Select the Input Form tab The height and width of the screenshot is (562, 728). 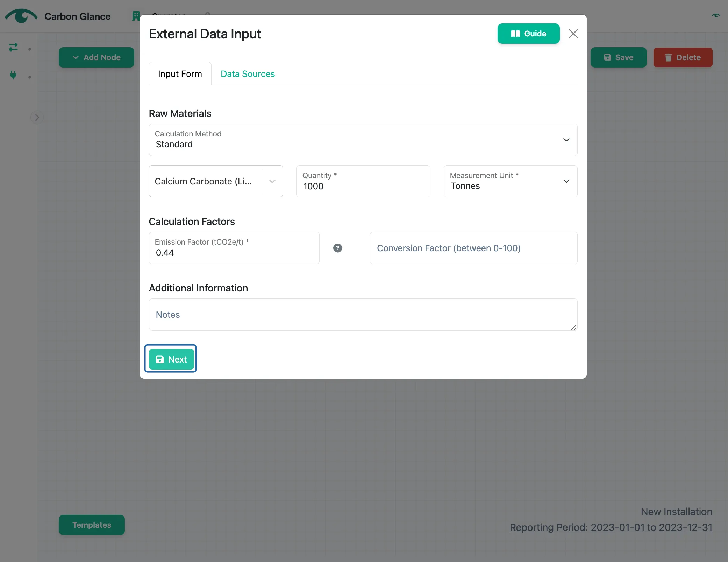[180, 74]
